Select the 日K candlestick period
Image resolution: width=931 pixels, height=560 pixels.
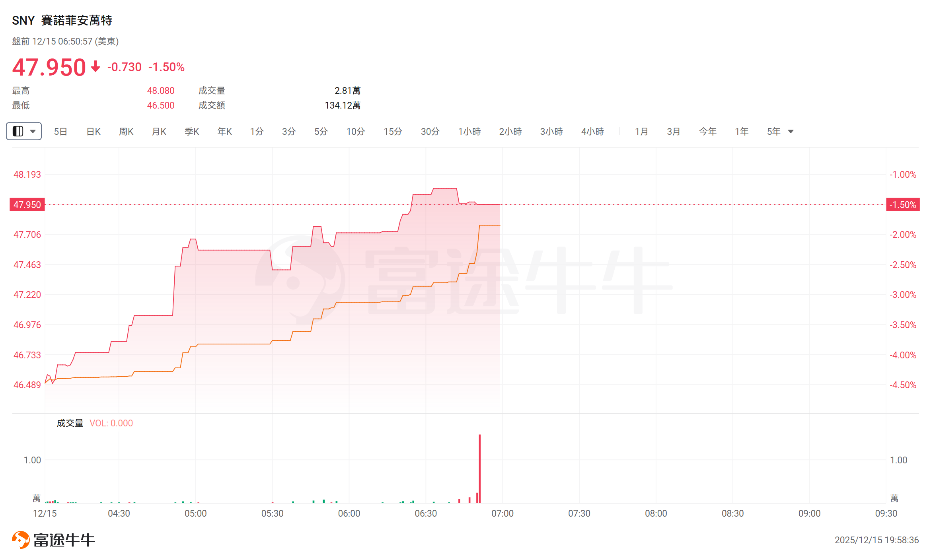click(93, 132)
